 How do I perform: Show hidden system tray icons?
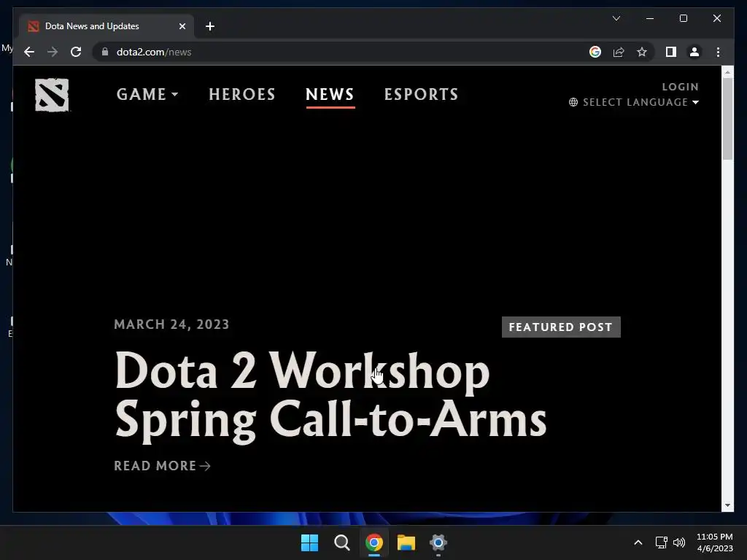[638, 542]
